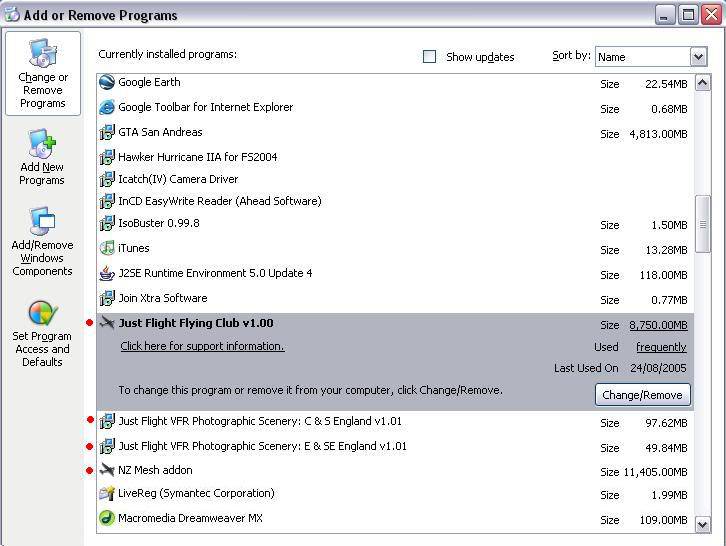This screenshot has height=546, width=726.
Task: Click the InCD EasyWrite Reader icon
Action: [x=107, y=201]
